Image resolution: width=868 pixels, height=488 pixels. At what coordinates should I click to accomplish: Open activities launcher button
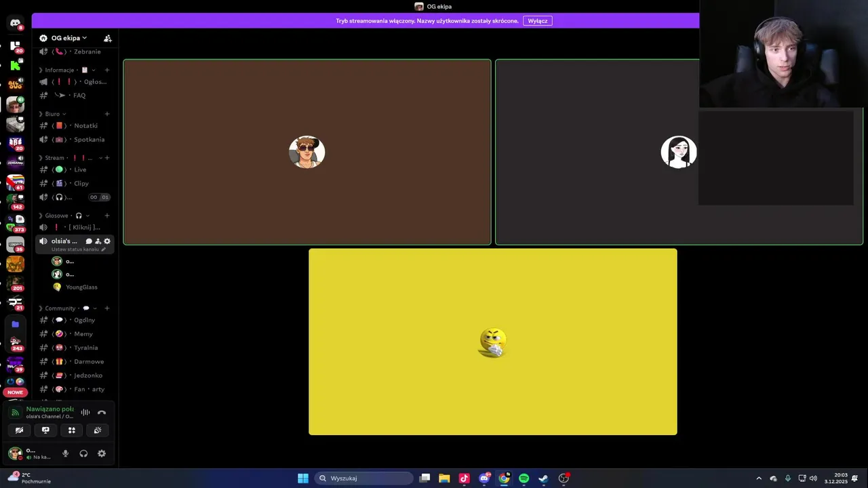(x=72, y=430)
